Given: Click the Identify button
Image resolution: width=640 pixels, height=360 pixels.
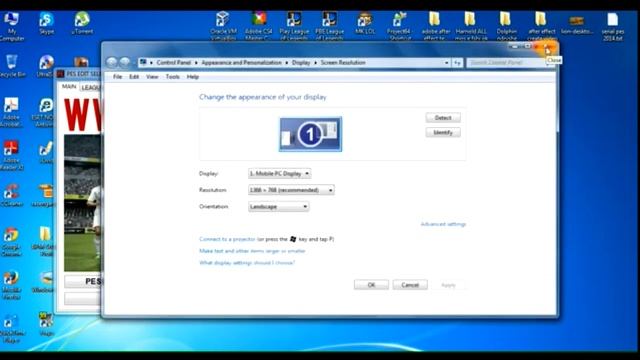Looking at the screenshot, I should coord(443,133).
